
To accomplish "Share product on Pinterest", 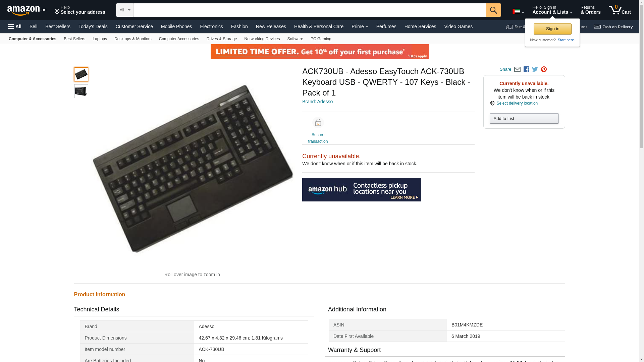I will (544, 69).
